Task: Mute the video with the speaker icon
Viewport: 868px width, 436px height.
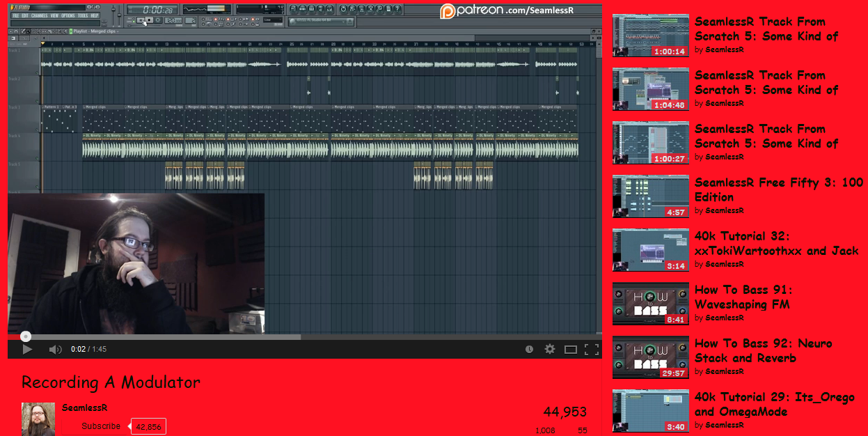Action: tap(56, 349)
